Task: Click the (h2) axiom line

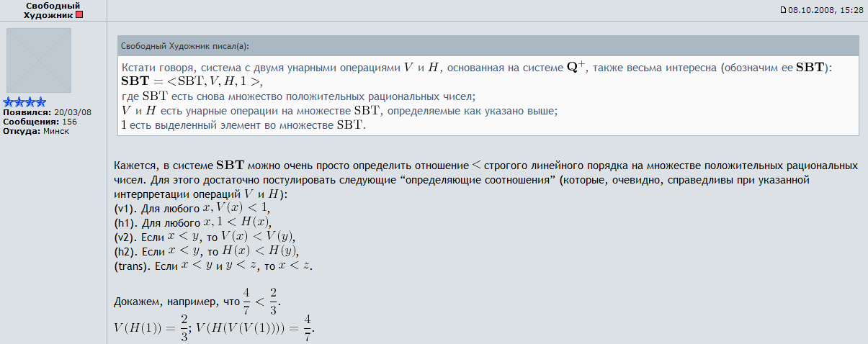Action: click(x=206, y=251)
